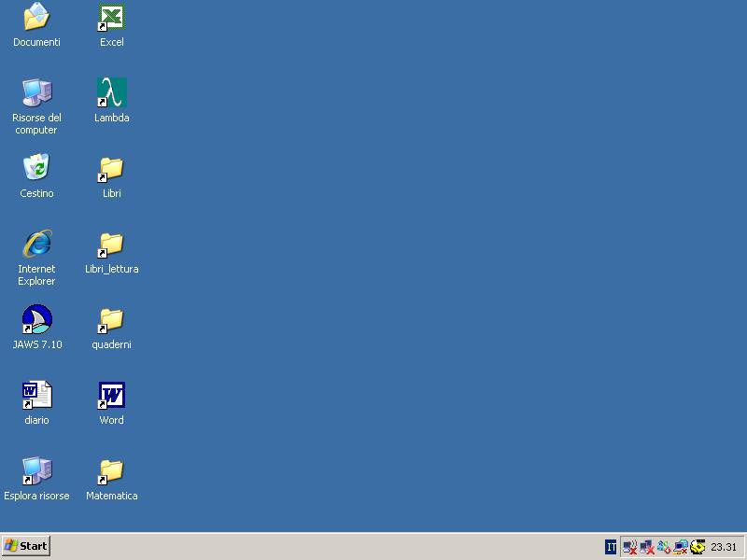Select the Excel shortcut icon
This screenshot has height=560, width=747.
click(111, 17)
